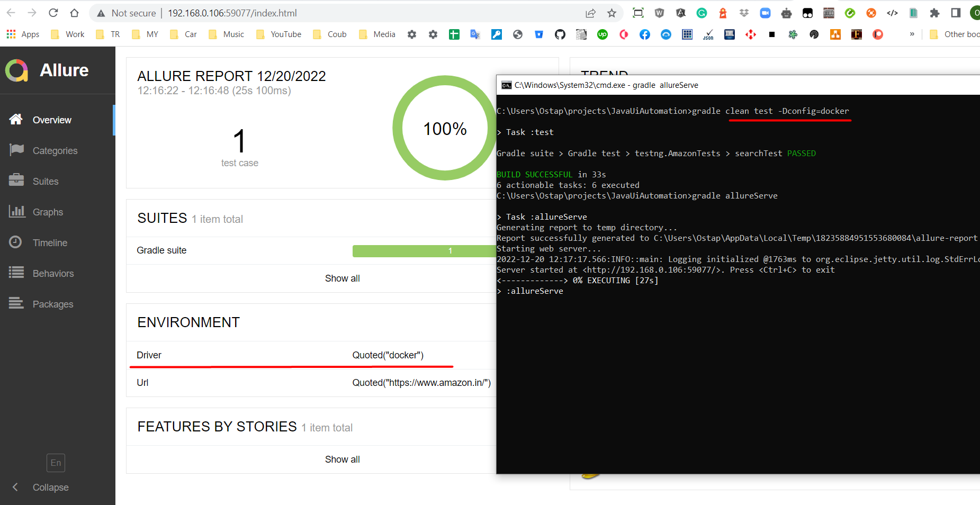Click the JSON validator bookmark icon

pos(708,34)
